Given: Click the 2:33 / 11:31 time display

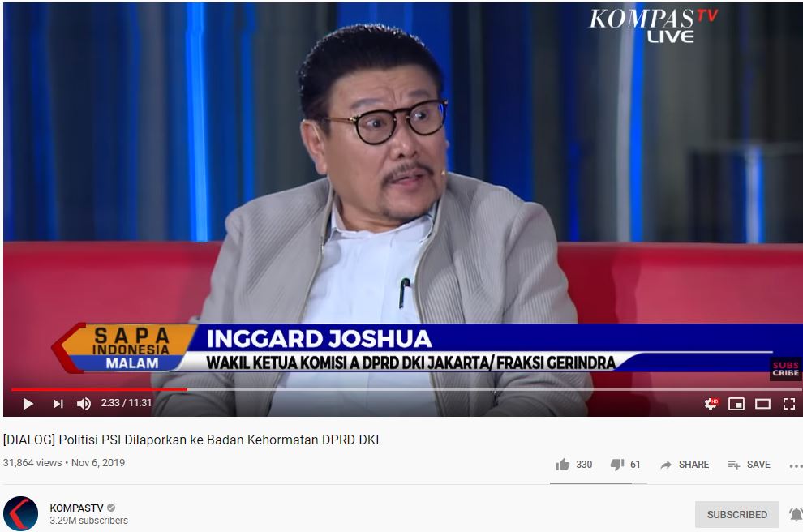Looking at the screenshot, I should click(x=126, y=403).
